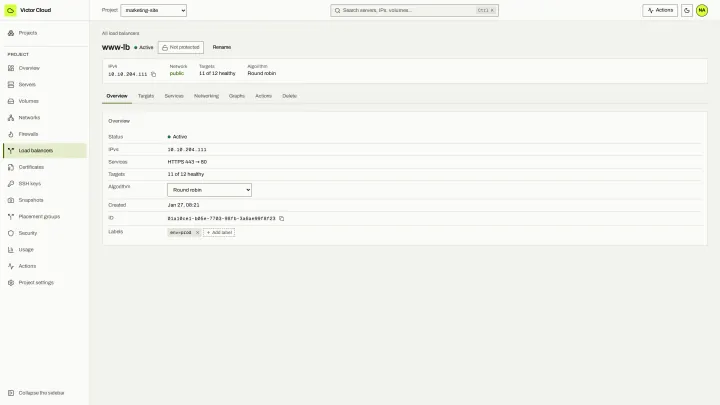This screenshot has width=720, height=405.
Task: Open the Volumes section
Action: point(45,101)
